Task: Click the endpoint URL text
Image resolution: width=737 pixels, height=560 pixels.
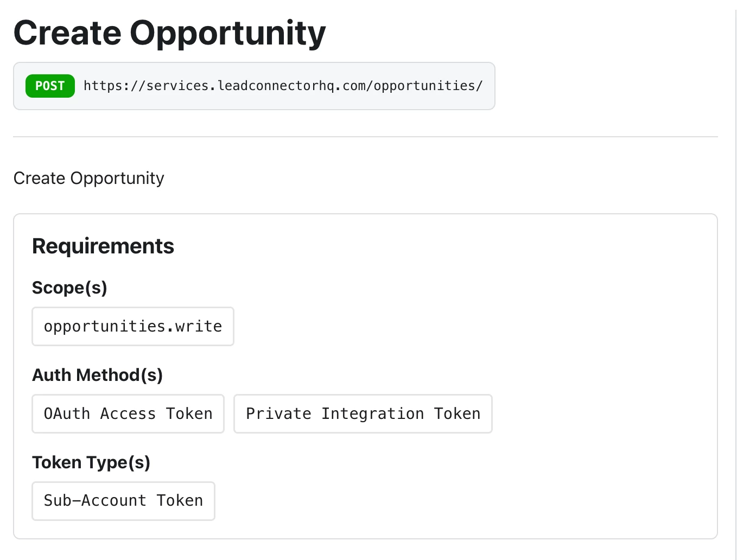Action: pyautogui.click(x=283, y=86)
